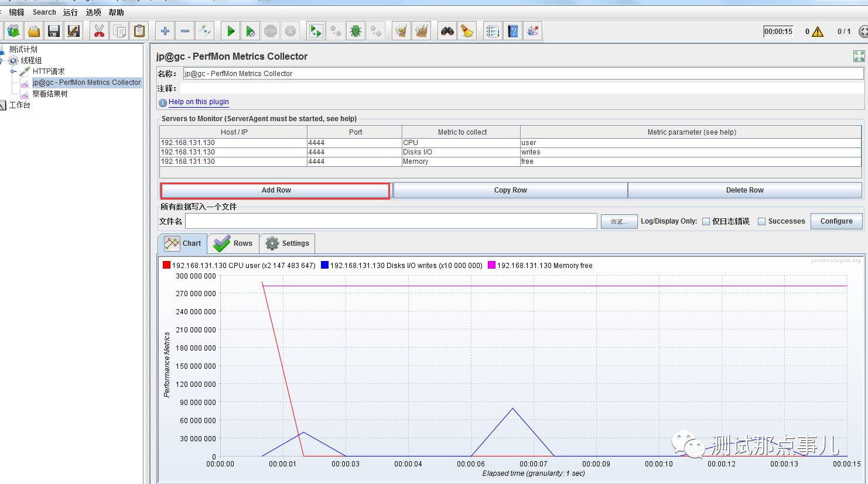Click the 'writes' metric parameter cell
This screenshot has width=868, height=484.
click(691, 152)
